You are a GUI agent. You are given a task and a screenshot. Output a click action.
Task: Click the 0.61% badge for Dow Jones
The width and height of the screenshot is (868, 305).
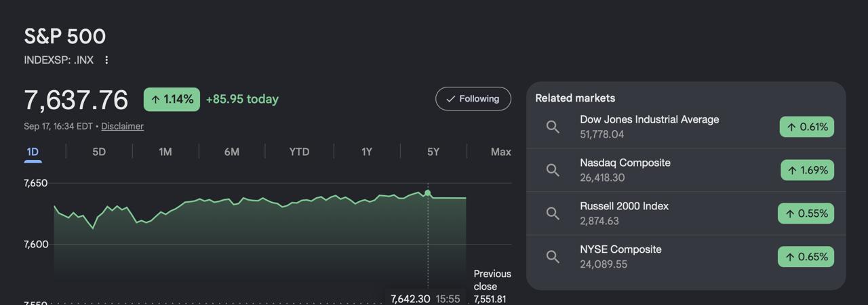[807, 127]
